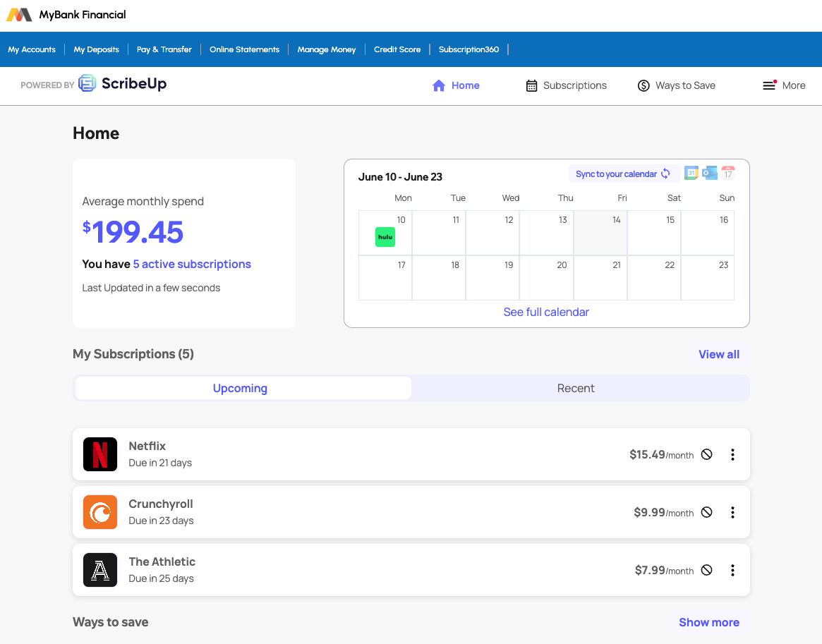This screenshot has width=822, height=644.
Task: Block The Athletic using the cancel icon
Action: [x=706, y=570]
